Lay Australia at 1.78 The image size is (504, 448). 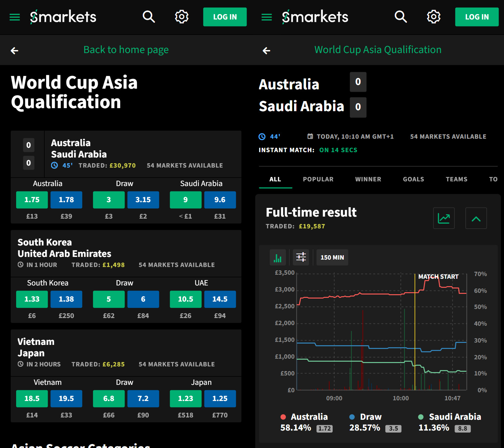coord(66,200)
